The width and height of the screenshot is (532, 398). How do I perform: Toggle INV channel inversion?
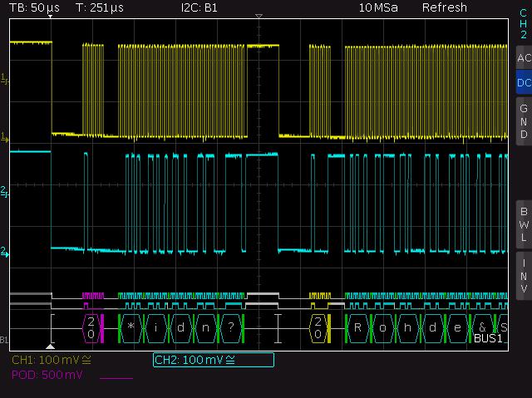[523, 275]
